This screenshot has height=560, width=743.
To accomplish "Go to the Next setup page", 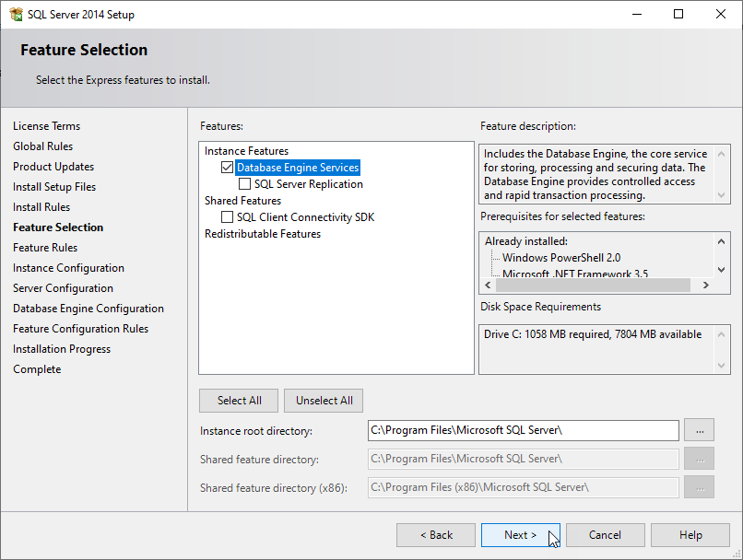I will pyautogui.click(x=520, y=535).
